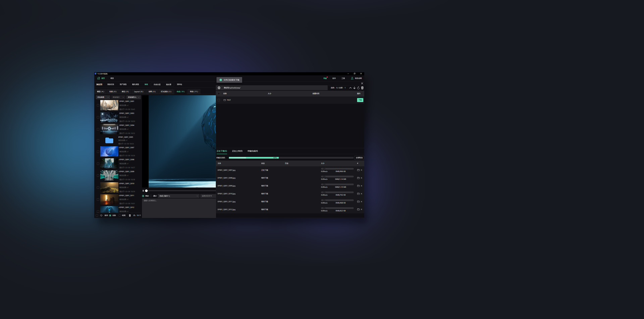Screen dimensions: 644x319
Task: Click the playback slider handle under the preview
Action: coord(146,191)
